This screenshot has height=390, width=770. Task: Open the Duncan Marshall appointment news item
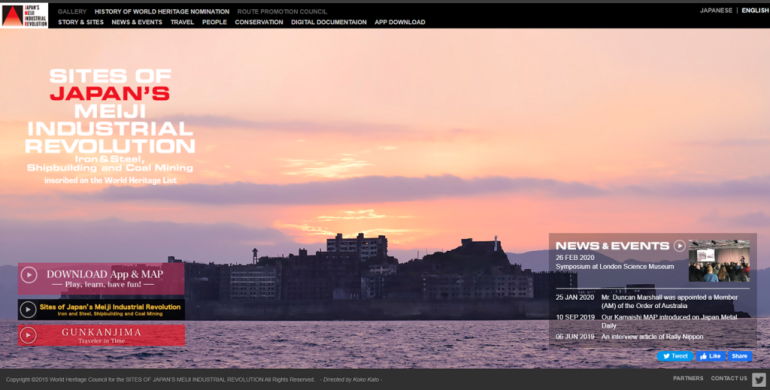point(669,302)
